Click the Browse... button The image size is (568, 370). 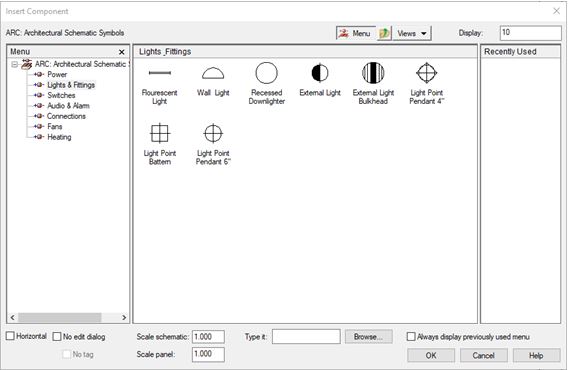click(x=368, y=337)
